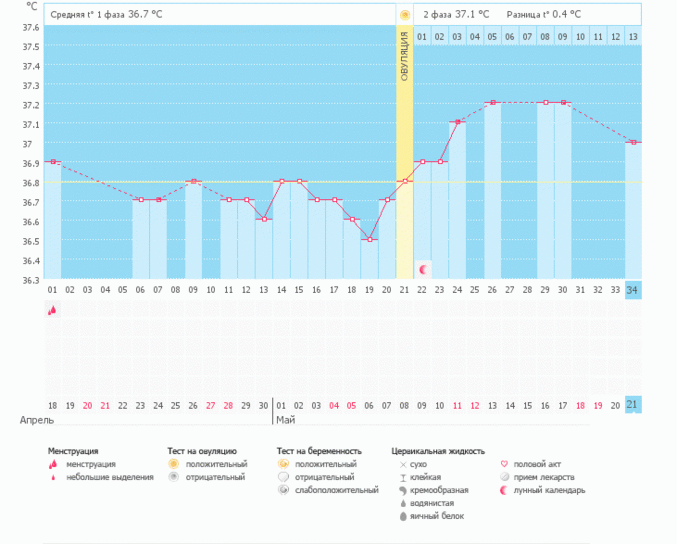Click the sun icon above the ovulation column
677x544 pixels.
(405, 15)
